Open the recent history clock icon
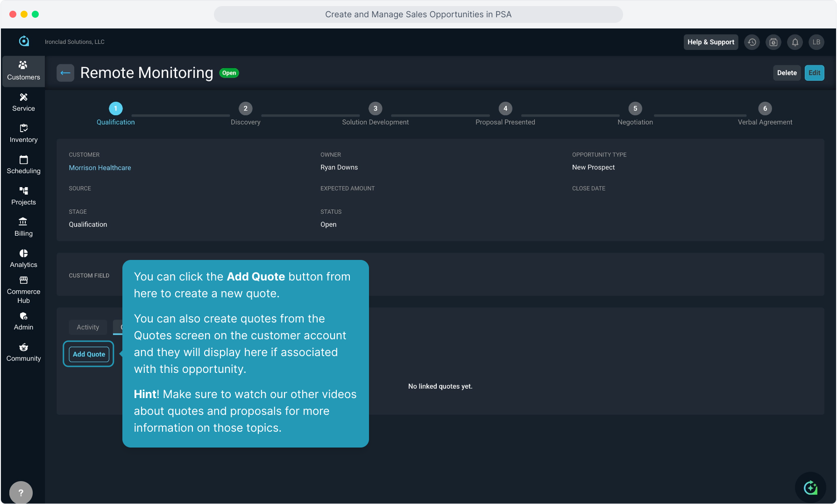Viewport: 837px width, 504px height. pos(752,42)
